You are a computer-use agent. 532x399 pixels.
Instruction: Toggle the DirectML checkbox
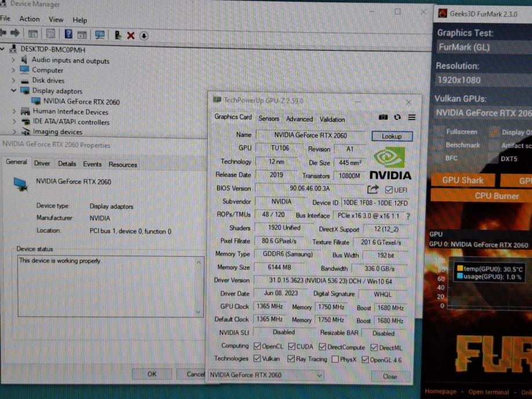(x=374, y=348)
